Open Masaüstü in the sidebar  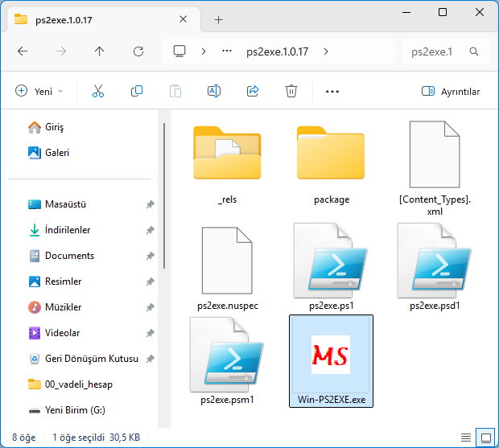click(x=57, y=204)
